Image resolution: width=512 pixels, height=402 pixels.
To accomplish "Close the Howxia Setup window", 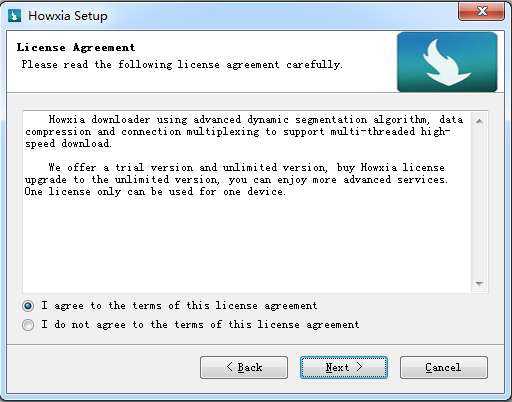I will pyautogui.click(x=481, y=11).
